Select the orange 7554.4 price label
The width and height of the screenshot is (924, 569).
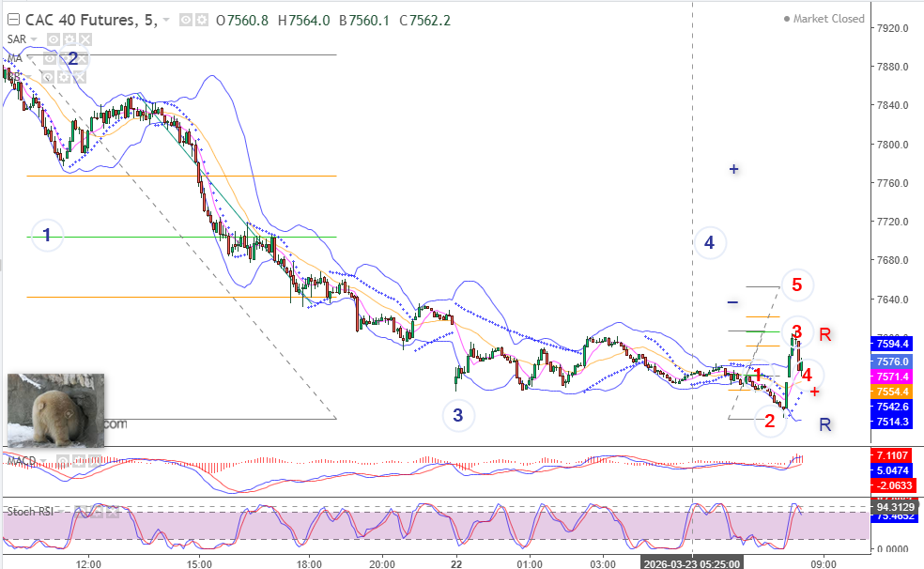pos(891,392)
